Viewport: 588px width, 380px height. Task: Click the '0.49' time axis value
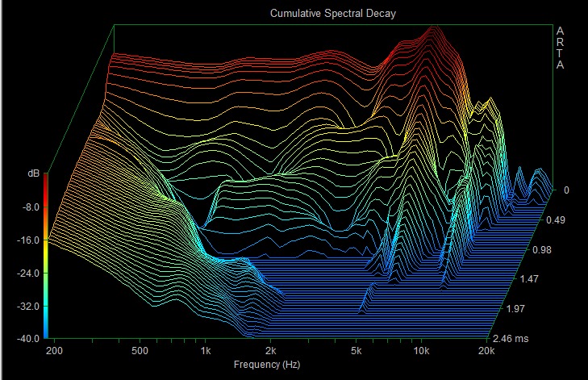(556, 219)
